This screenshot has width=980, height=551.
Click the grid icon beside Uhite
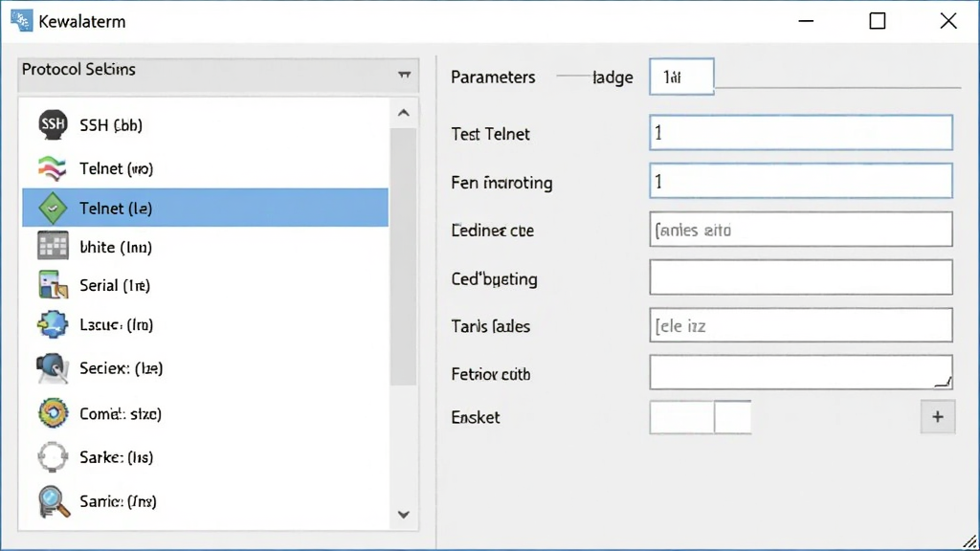(x=53, y=246)
